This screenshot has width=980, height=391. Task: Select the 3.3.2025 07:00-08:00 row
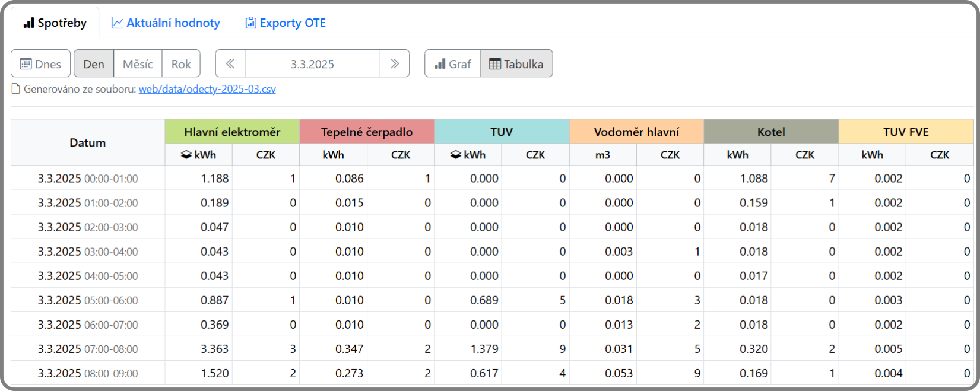88,349
